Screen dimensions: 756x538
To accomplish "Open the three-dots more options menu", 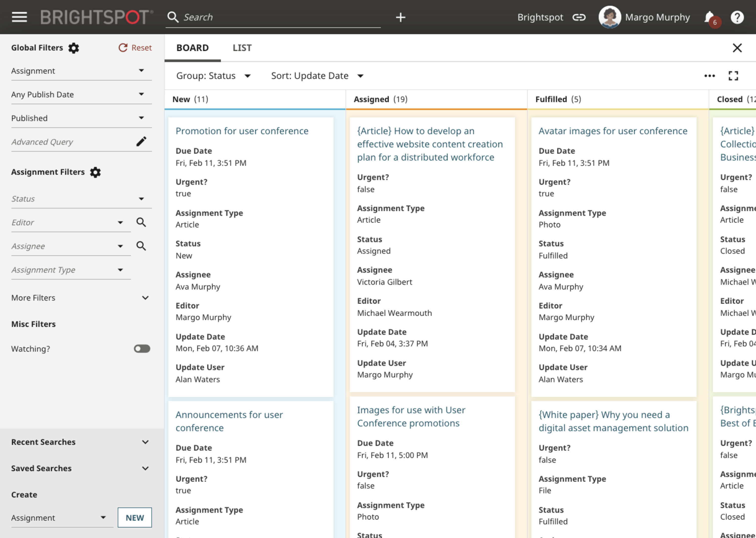I will 709,76.
